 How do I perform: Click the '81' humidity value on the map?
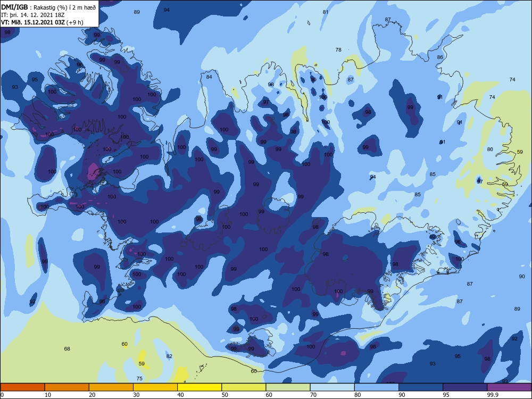[x=326, y=12]
